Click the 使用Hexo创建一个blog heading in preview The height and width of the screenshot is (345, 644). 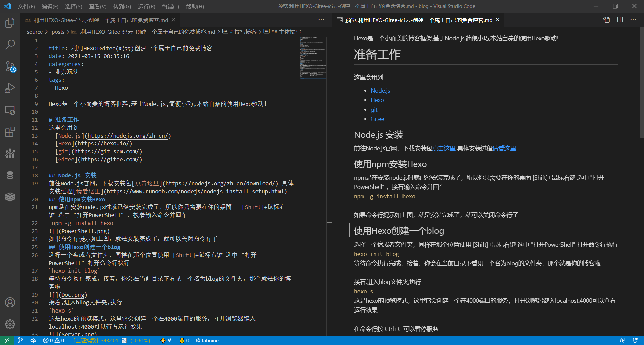399,231
